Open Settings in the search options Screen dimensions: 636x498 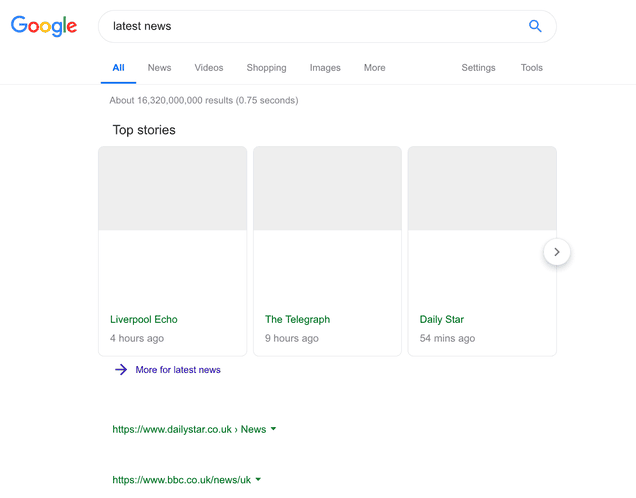coord(478,68)
